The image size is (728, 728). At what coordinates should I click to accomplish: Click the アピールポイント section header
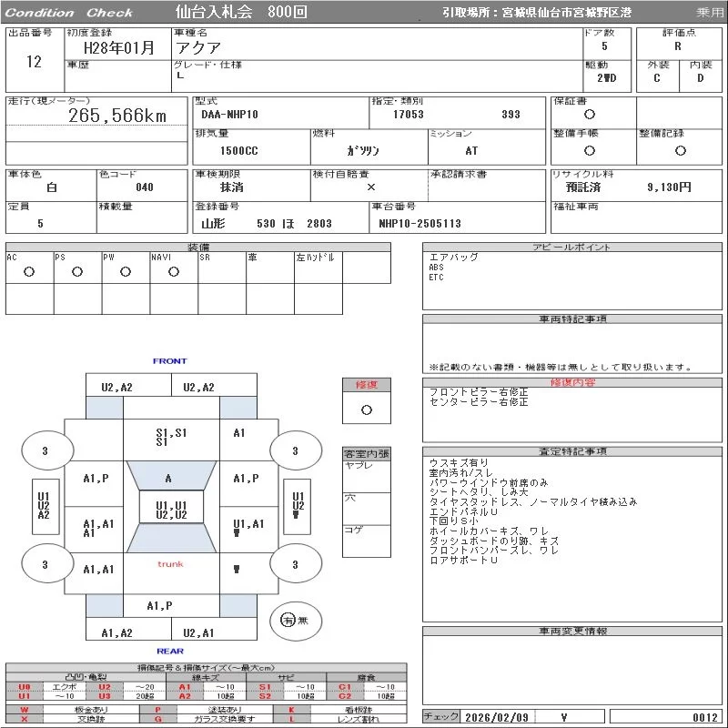(573, 248)
